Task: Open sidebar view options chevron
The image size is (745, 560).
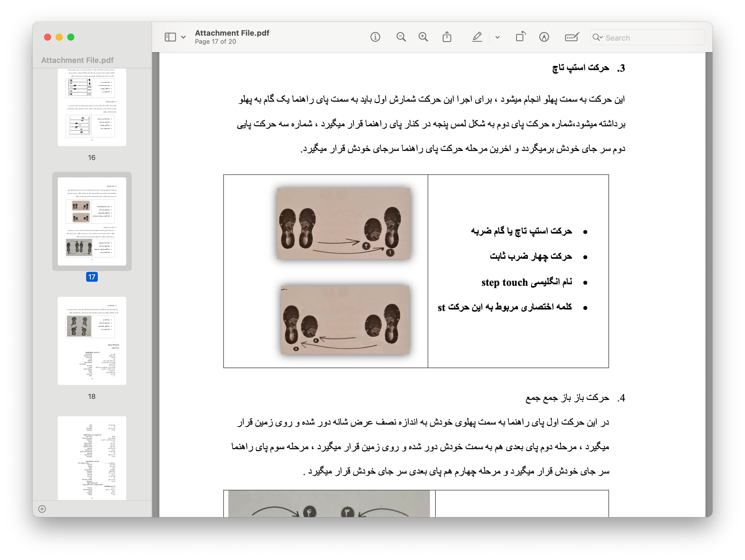Action: pyautogui.click(x=183, y=37)
